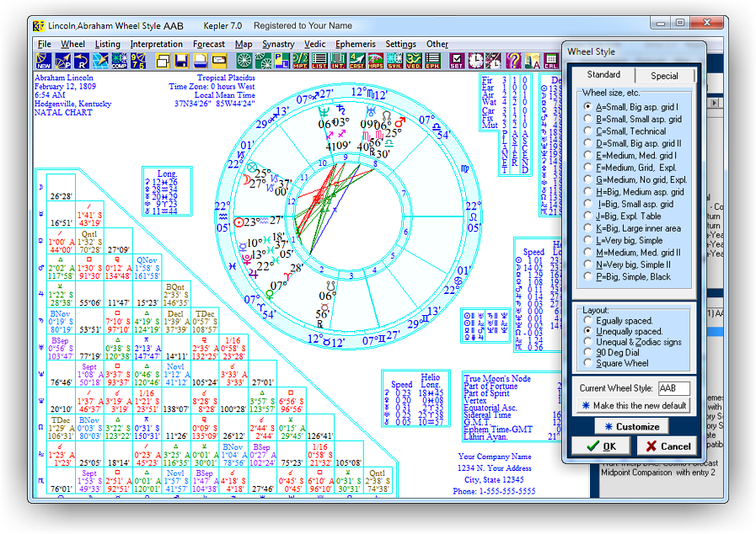Image resolution: width=756 pixels, height=534 pixels.
Task: Click the printer toolbar icon
Action: click(x=201, y=61)
